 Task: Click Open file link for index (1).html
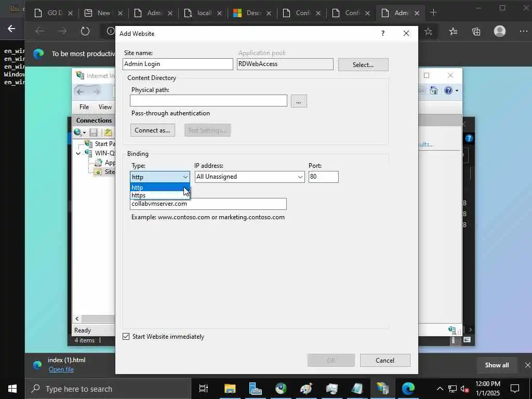pos(61,369)
